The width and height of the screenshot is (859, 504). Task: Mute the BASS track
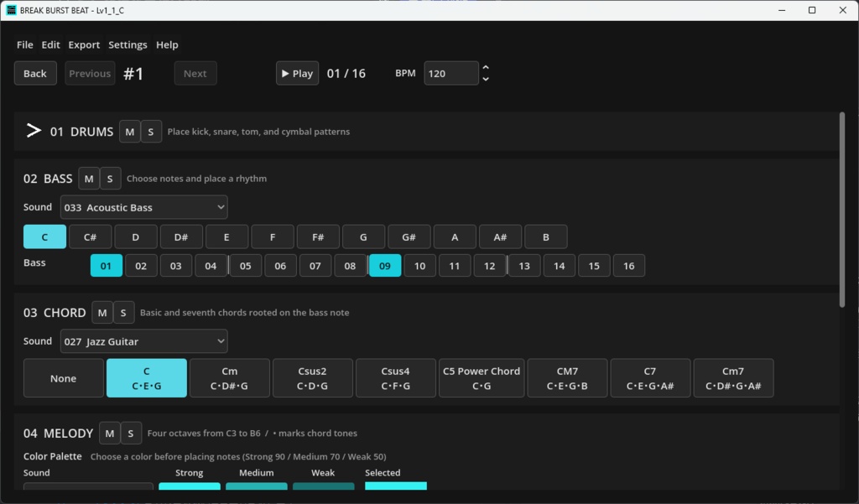coord(89,179)
